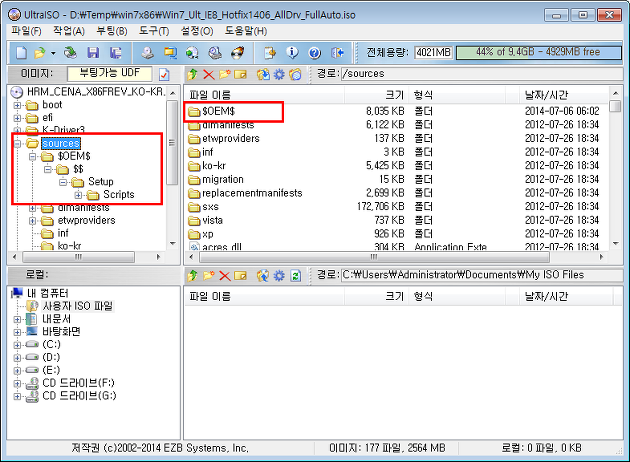Click the add-to-image icon in local pane
Screen dimensions: 630x462
263,276
